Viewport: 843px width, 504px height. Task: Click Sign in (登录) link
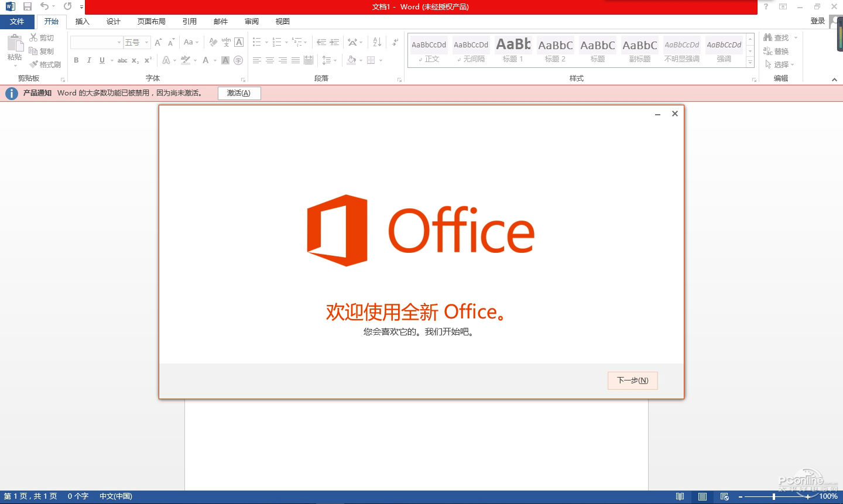point(818,21)
